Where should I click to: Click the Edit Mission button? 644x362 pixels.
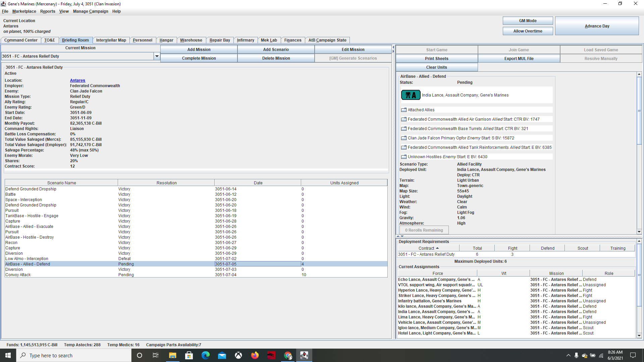click(x=353, y=50)
